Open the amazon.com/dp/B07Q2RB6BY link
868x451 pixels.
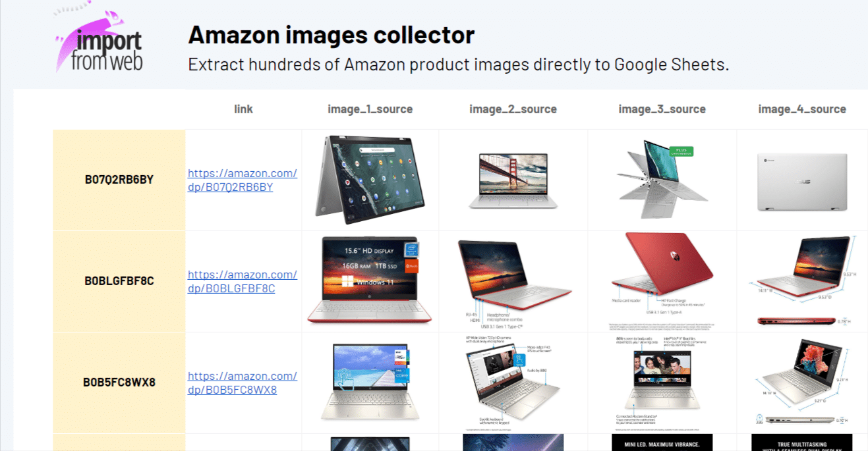tap(243, 180)
